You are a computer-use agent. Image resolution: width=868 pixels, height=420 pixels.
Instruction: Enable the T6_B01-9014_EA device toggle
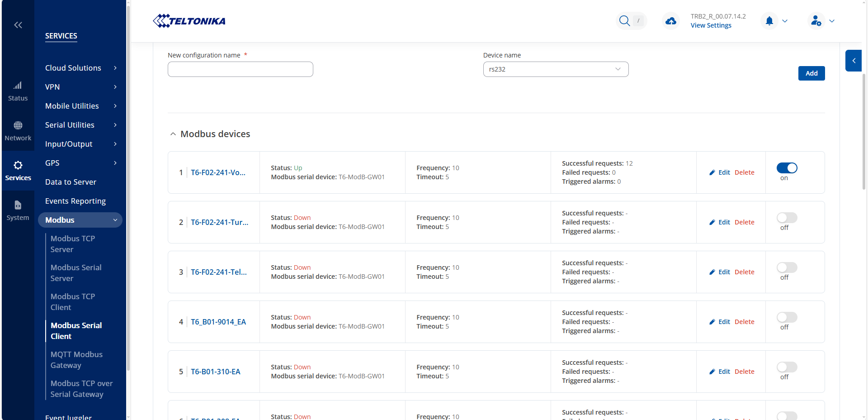click(x=787, y=317)
